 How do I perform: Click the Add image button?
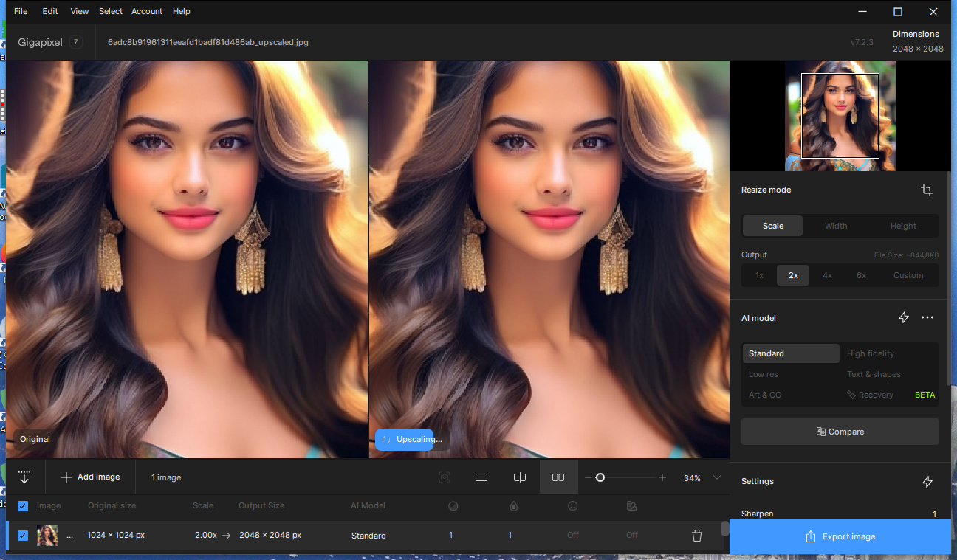click(x=90, y=477)
